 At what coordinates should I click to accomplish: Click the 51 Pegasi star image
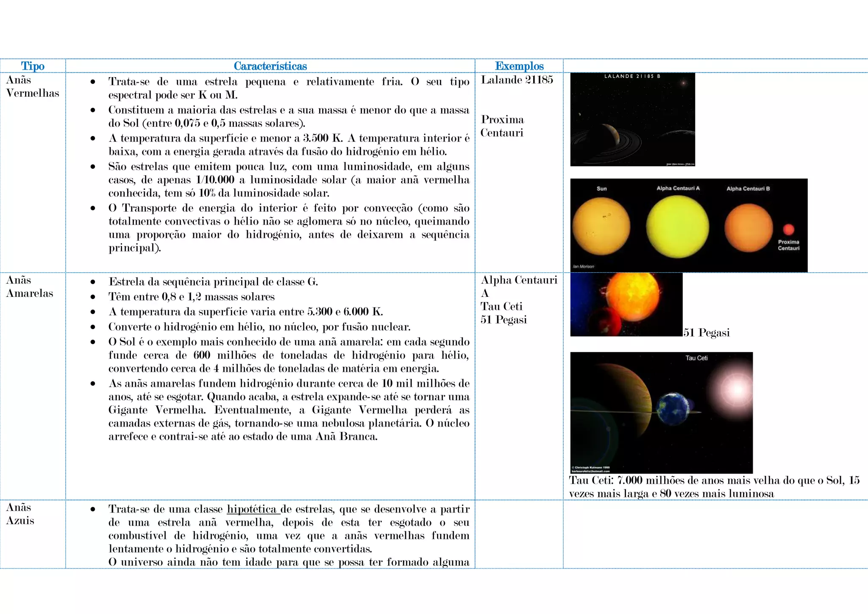click(626, 304)
